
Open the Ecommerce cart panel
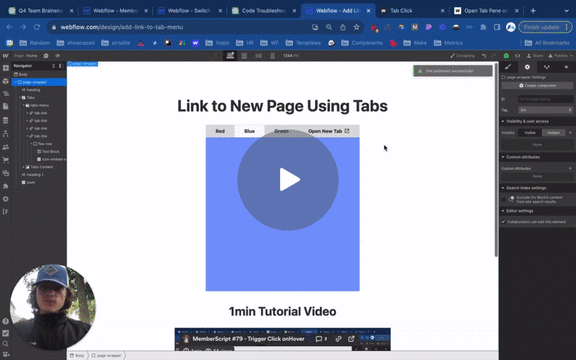(6, 160)
